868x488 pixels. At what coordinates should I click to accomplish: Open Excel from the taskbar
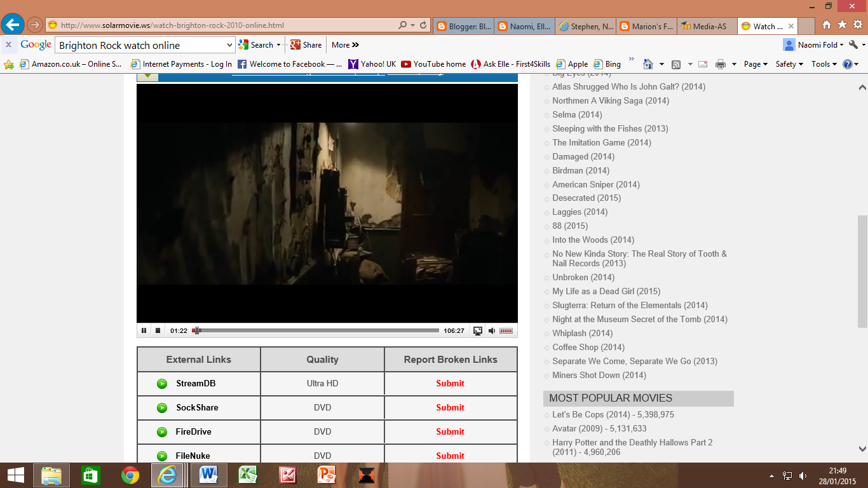[x=248, y=475]
